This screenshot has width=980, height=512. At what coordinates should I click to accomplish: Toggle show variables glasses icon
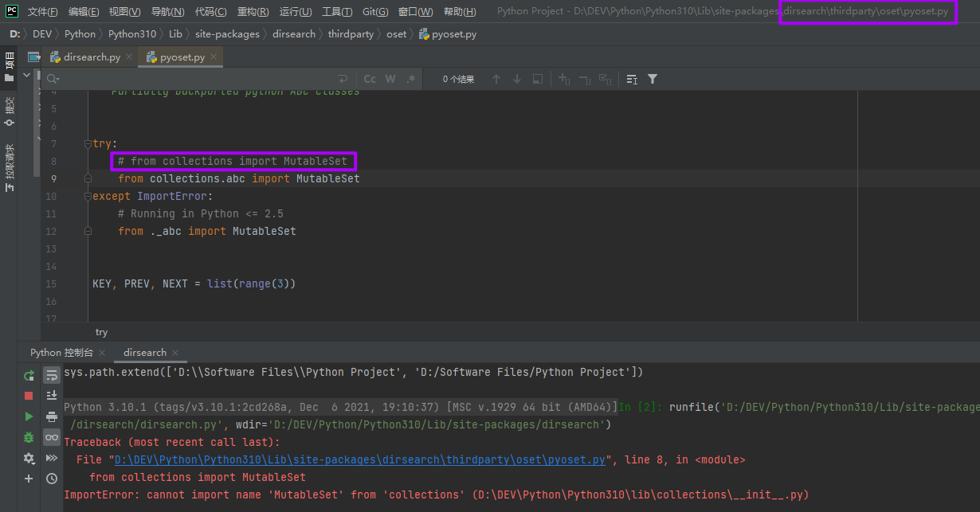tap(52, 437)
